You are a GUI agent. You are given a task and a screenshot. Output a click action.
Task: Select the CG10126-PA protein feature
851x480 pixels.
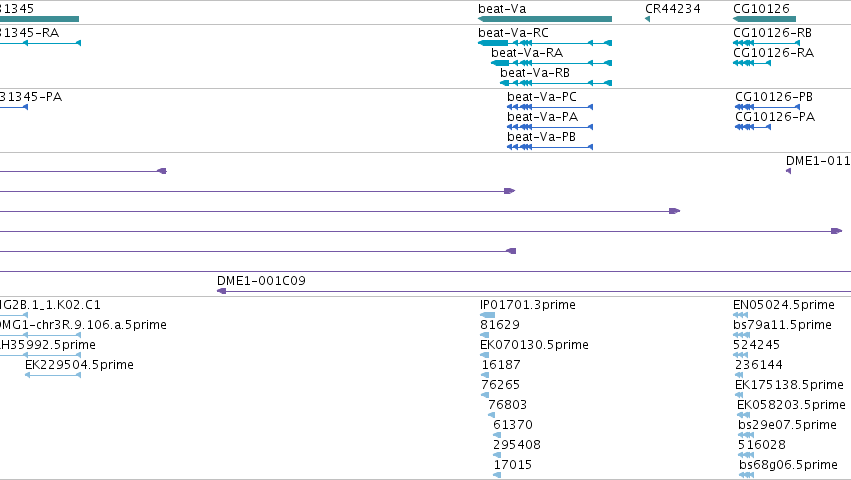click(753, 127)
